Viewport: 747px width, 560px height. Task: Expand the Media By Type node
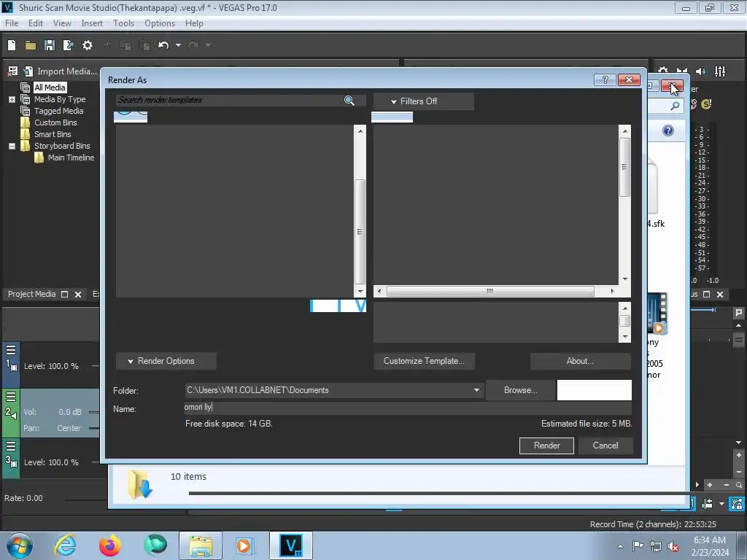(x=12, y=99)
